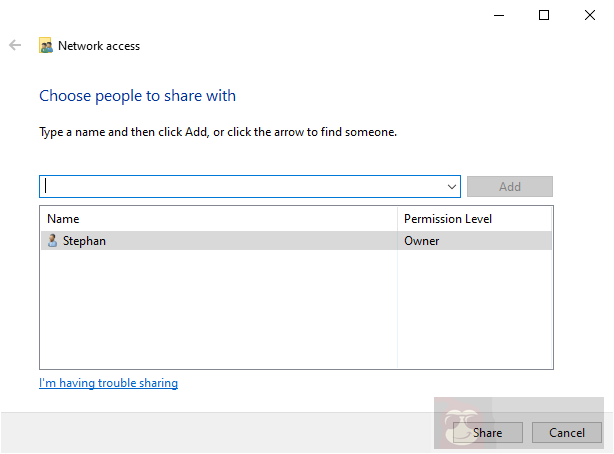Expand the name dropdown arrow
Image resolution: width=614 pixels, height=454 pixels.
point(452,187)
